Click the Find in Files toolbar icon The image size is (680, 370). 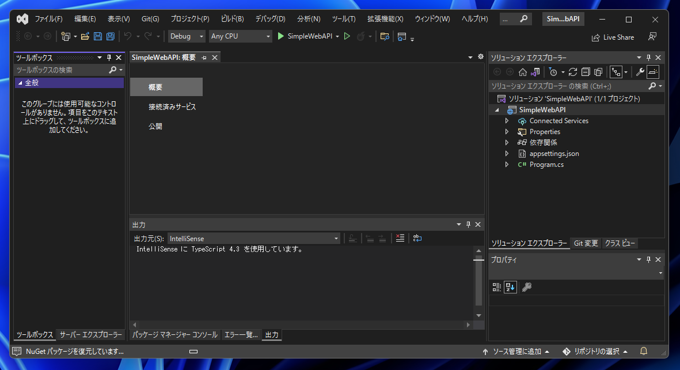(384, 36)
